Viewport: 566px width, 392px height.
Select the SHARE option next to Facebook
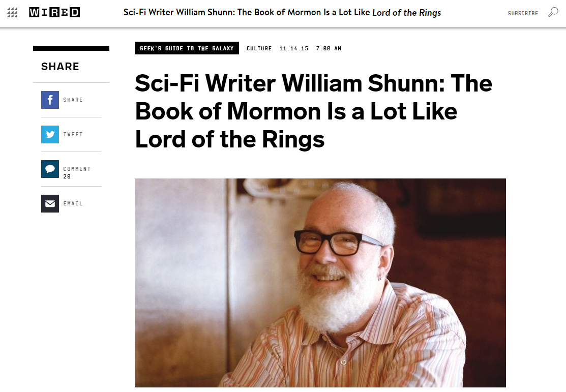point(73,100)
